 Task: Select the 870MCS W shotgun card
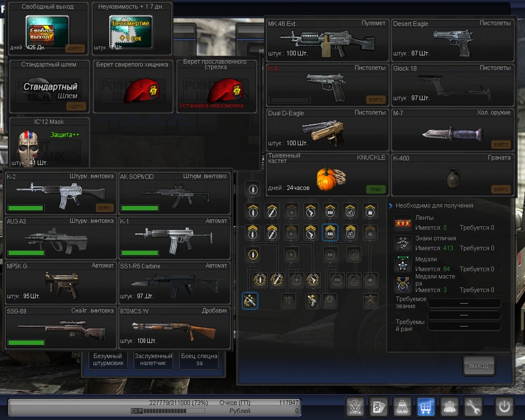(174, 328)
